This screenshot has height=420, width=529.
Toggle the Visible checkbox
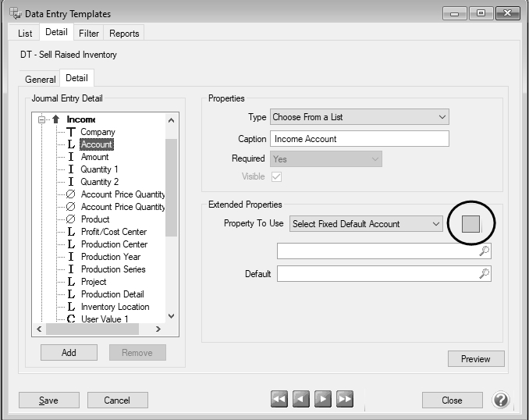pos(276,177)
